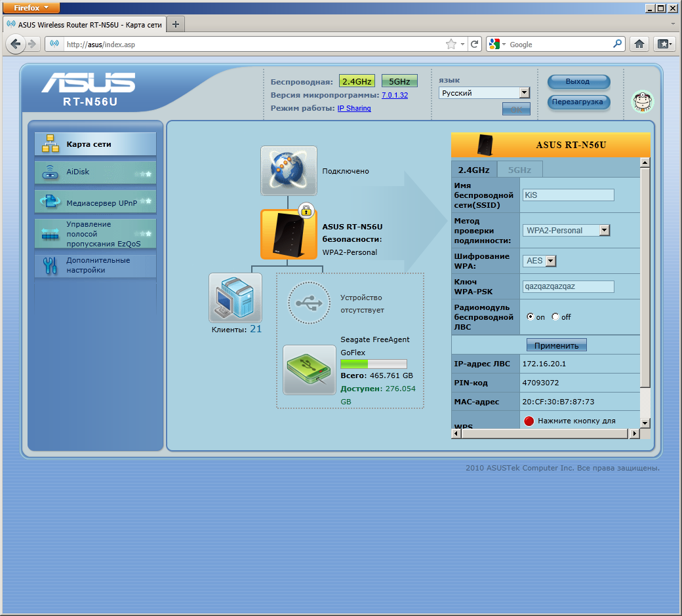Click the WPA-PSK key field
682x616 pixels.
(x=568, y=286)
